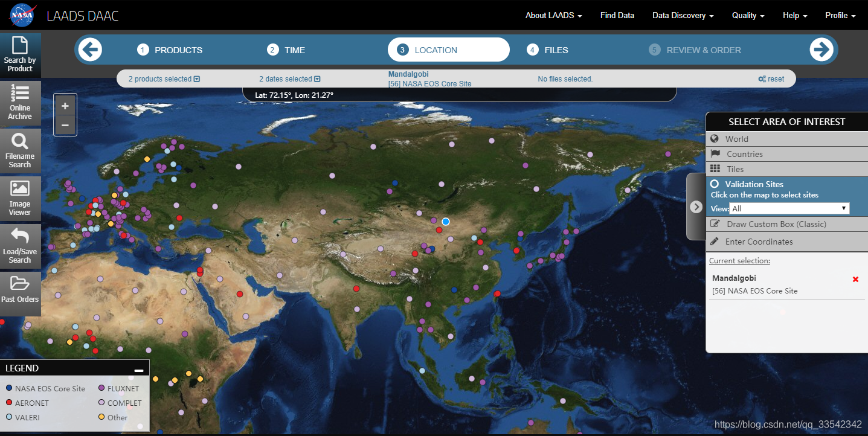Select Validation Sites option
The image size is (868, 436).
754,184
